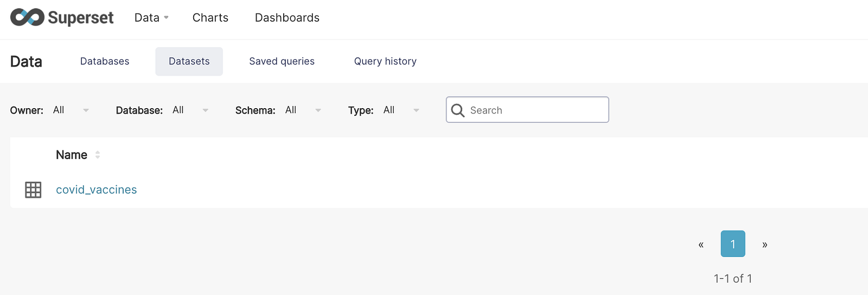Click page 1 pagination button
Viewport: 868px width, 295px height.
(x=732, y=244)
